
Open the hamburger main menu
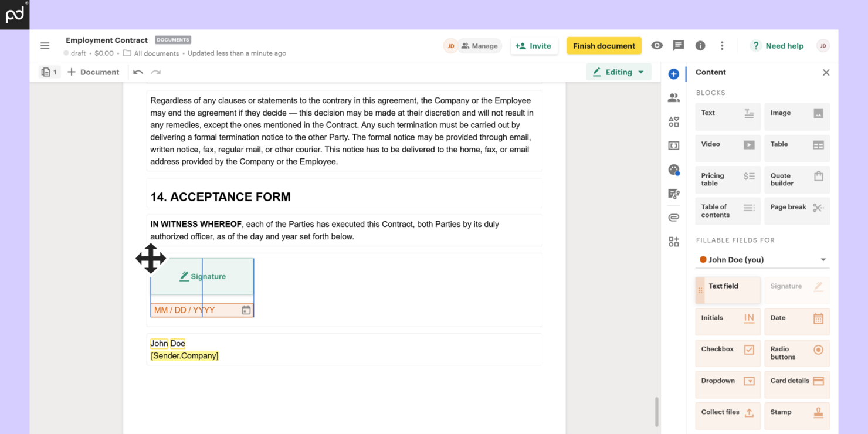[x=45, y=46]
